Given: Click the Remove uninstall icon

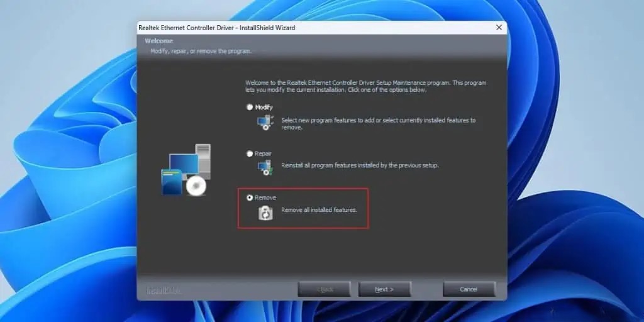Looking at the screenshot, I should pos(266,213).
